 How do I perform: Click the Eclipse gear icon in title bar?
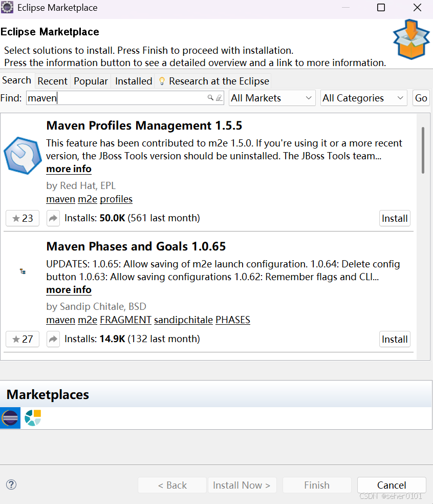[x=7, y=7]
